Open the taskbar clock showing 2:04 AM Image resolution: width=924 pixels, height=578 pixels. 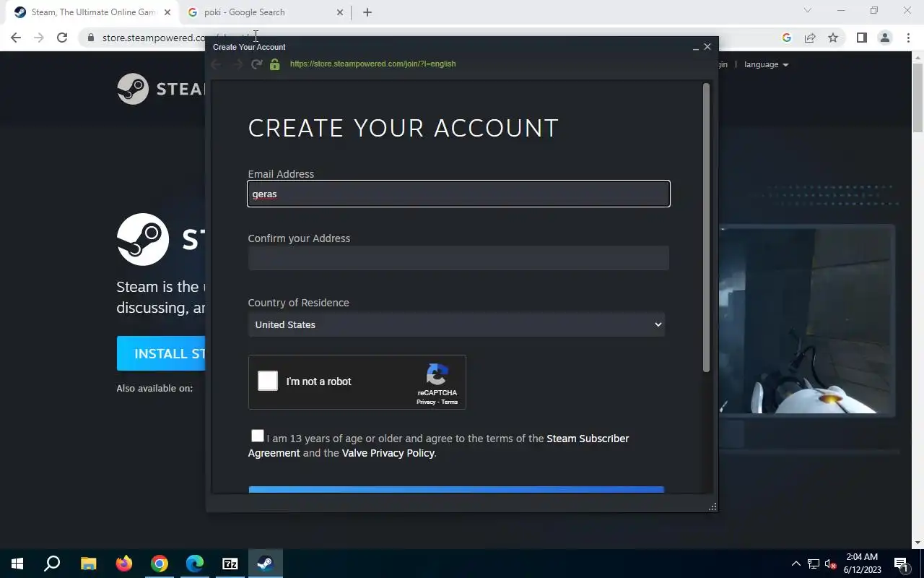pos(863,564)
